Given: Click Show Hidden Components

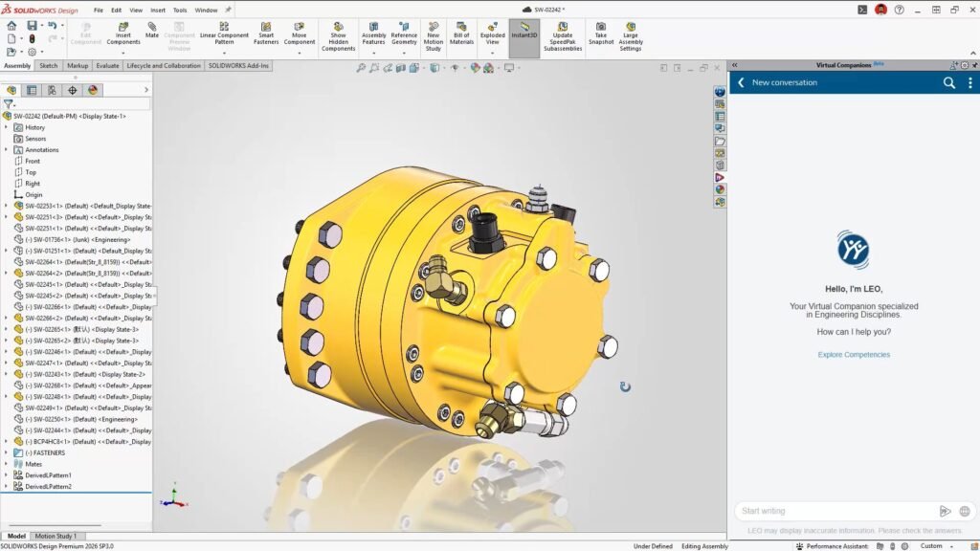Looking at the screenshot, I should point(338,37).
